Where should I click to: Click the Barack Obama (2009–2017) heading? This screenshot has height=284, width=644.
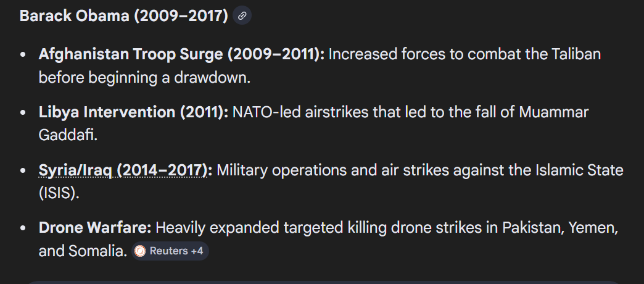coord(124,16)
